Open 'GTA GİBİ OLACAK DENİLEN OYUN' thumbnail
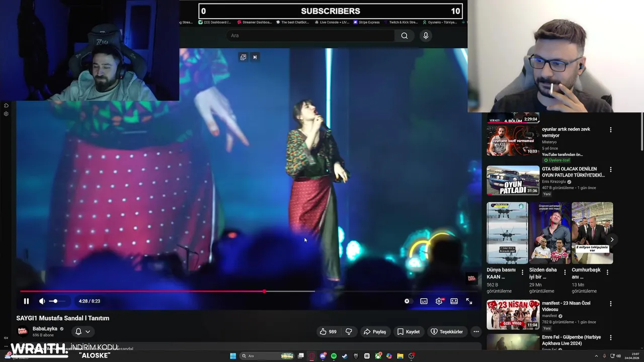 pos(513,180)
